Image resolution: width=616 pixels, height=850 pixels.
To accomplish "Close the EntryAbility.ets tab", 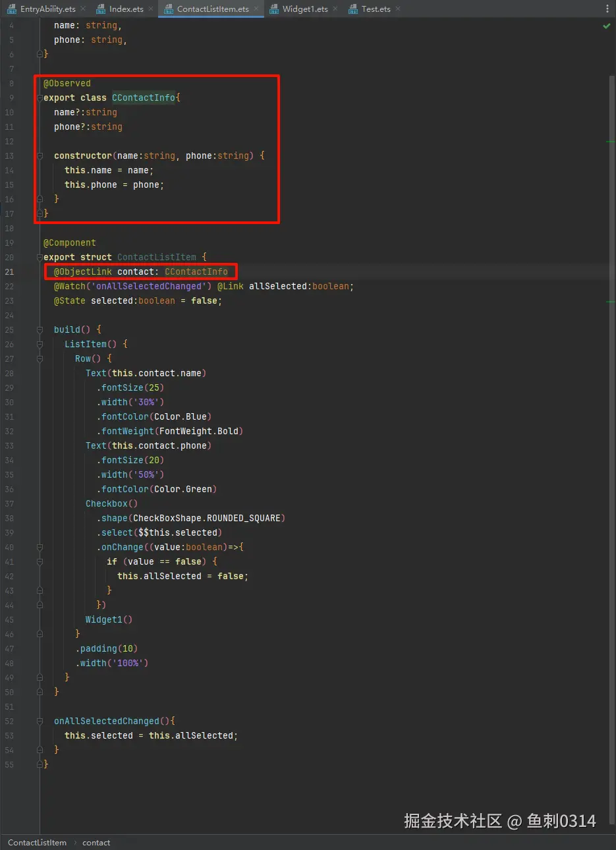I will 83,9.
